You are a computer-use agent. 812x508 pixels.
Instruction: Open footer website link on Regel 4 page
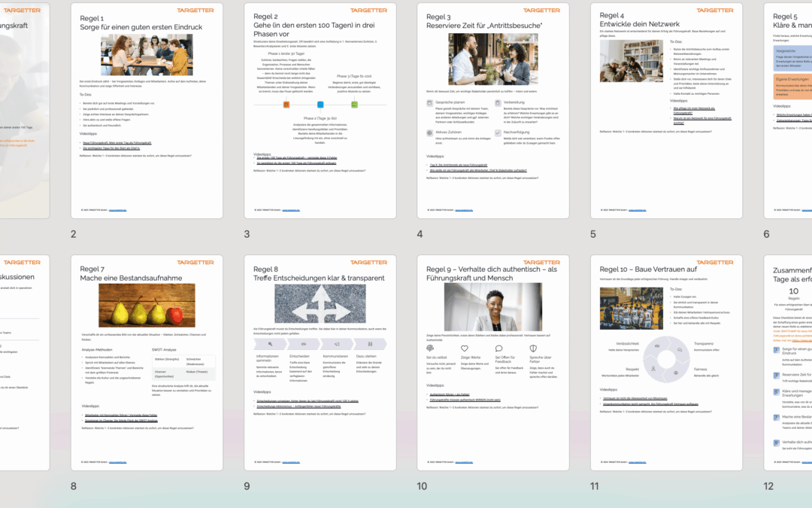click(x=637, y=210)
